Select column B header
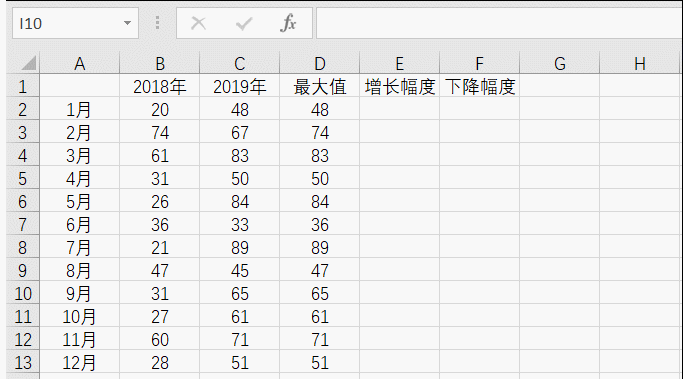The width and height of the screenshot is (683, 379). pyautogui.click(x=160, y=64)
